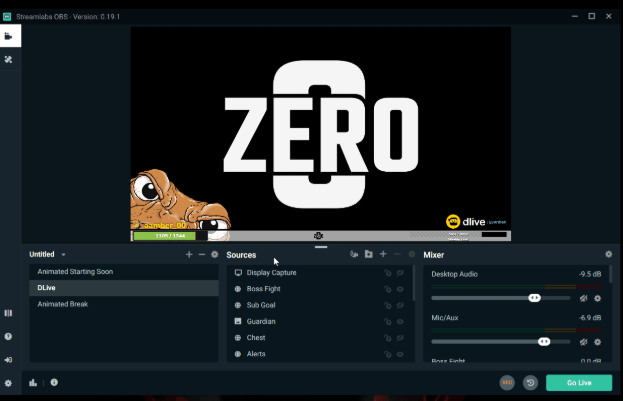The height and width of the screenshot is (401, 624).
Task: Toggle Studio Mode icon in Sources header
Action: (354, 254)
